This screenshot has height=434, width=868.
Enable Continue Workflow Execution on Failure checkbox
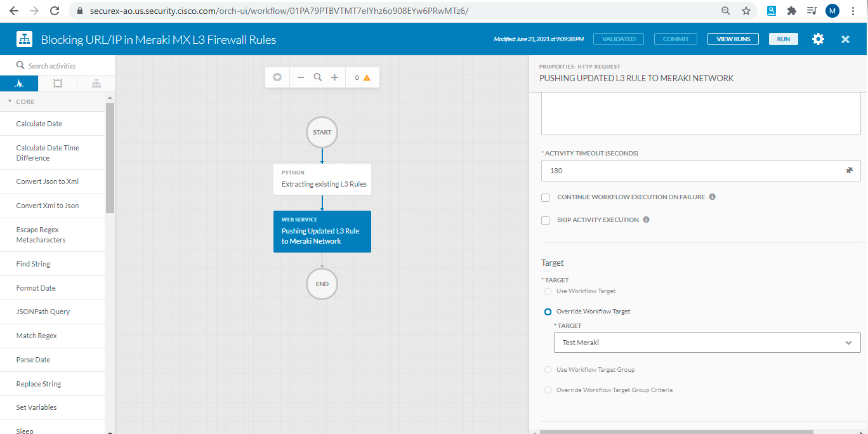pos(545,197)
